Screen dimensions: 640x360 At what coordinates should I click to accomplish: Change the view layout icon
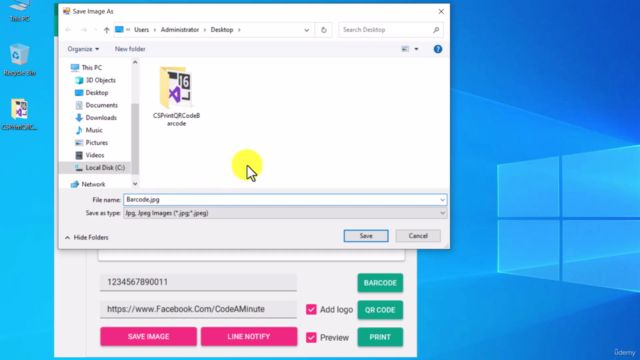coord(405,49)
